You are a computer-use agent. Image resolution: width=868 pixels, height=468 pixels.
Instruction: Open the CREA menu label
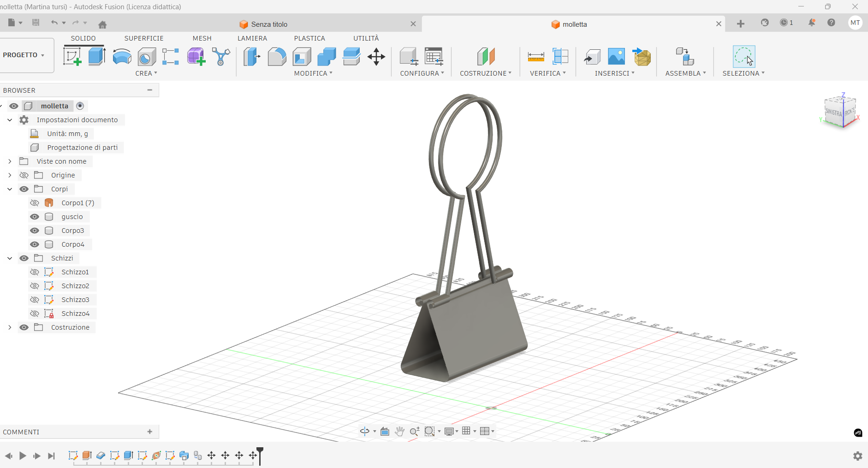point(146,73)
